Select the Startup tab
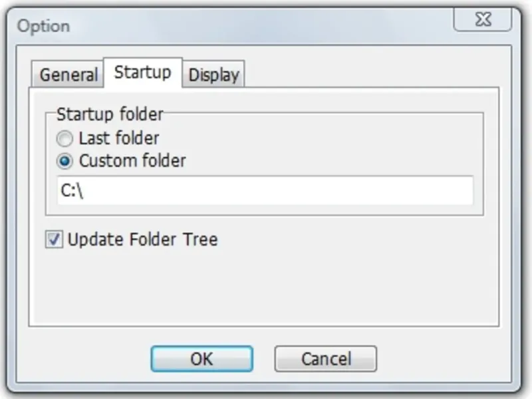 coord(143,72)
